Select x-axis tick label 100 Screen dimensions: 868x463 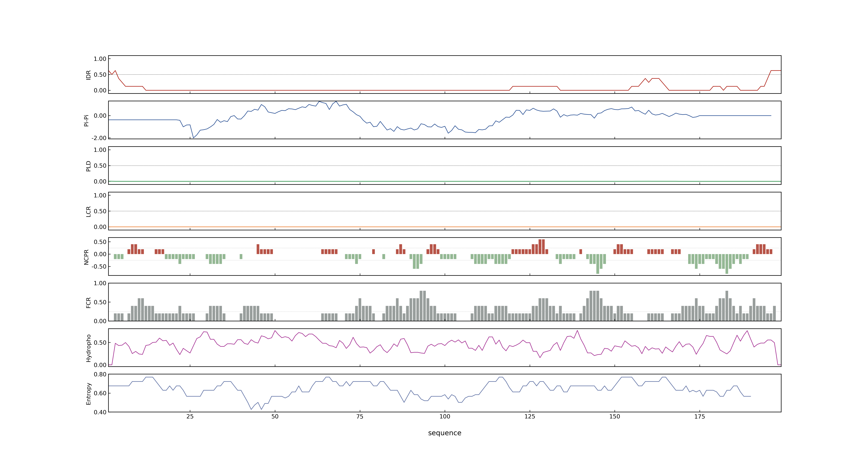pyautogui.click(x=445, y=416)
